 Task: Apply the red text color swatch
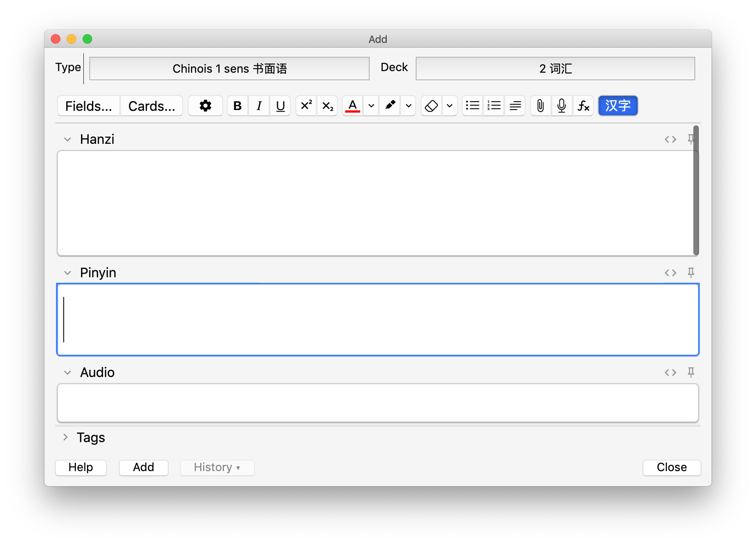[352, 106]
